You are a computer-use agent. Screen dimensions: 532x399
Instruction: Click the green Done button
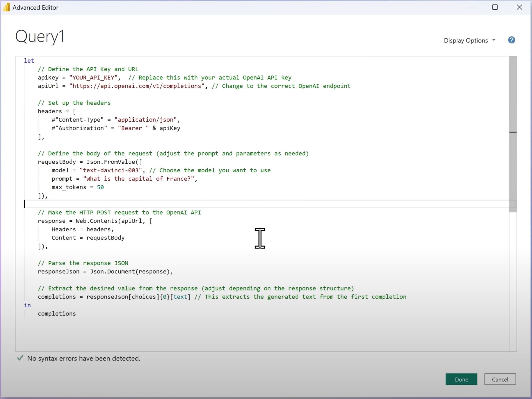[461, 379]
